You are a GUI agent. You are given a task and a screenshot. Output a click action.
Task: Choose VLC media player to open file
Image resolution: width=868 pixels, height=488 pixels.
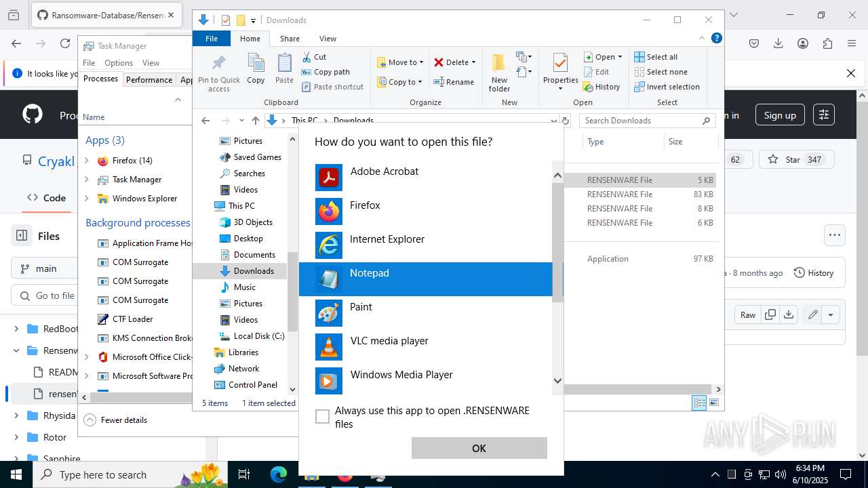point(426,347)
